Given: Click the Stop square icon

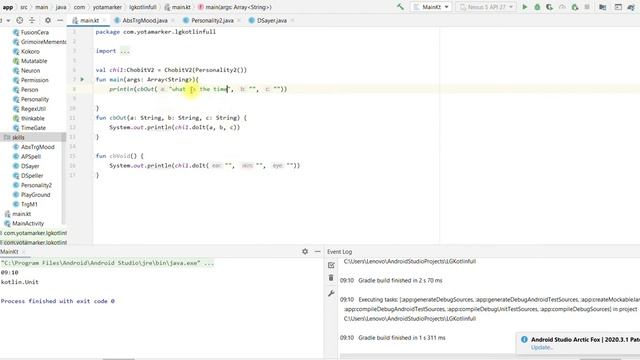Looking at the screenshot, I should coord(587,7).
